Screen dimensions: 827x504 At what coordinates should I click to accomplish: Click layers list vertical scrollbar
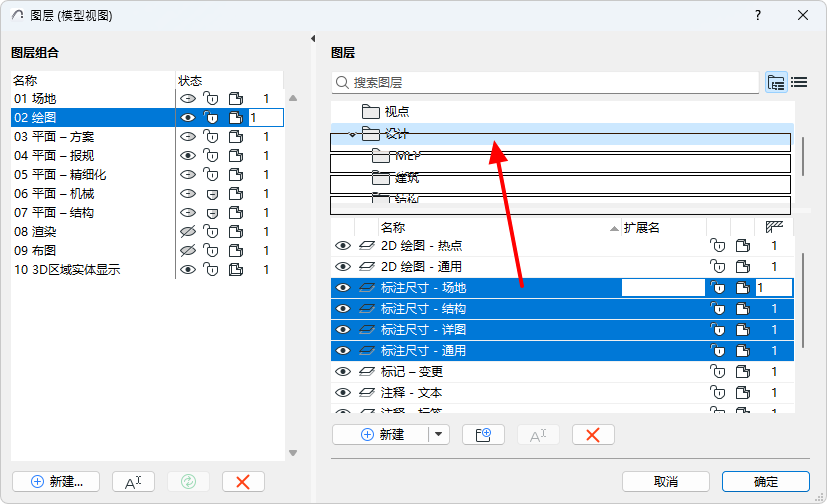(803, 301)
